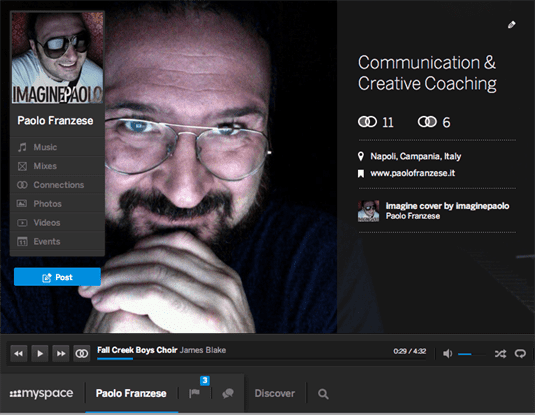Click the myspace logo
The height and width of the screenshot is (415, 535).
(x=41, y=393)
